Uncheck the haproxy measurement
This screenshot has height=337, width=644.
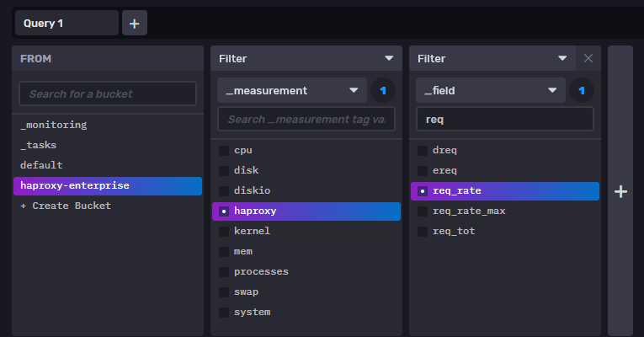click(224, 211)
